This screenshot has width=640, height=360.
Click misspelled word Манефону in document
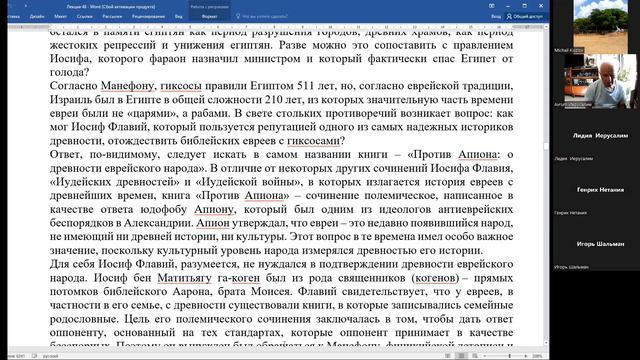[127, 86]
